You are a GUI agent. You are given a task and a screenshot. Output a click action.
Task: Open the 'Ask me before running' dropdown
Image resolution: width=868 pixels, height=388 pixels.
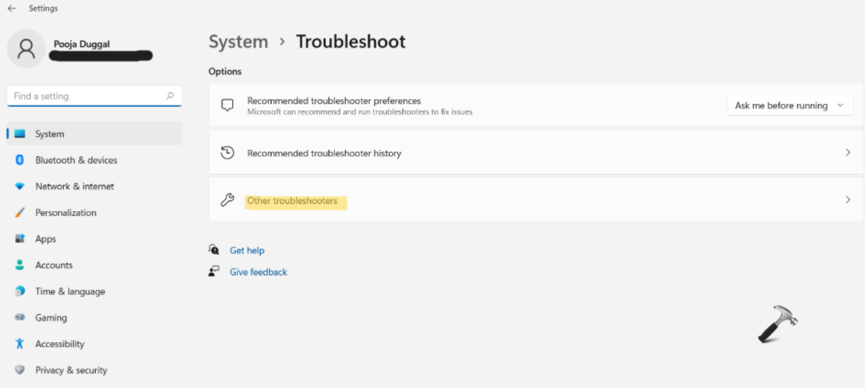(789, 106)
